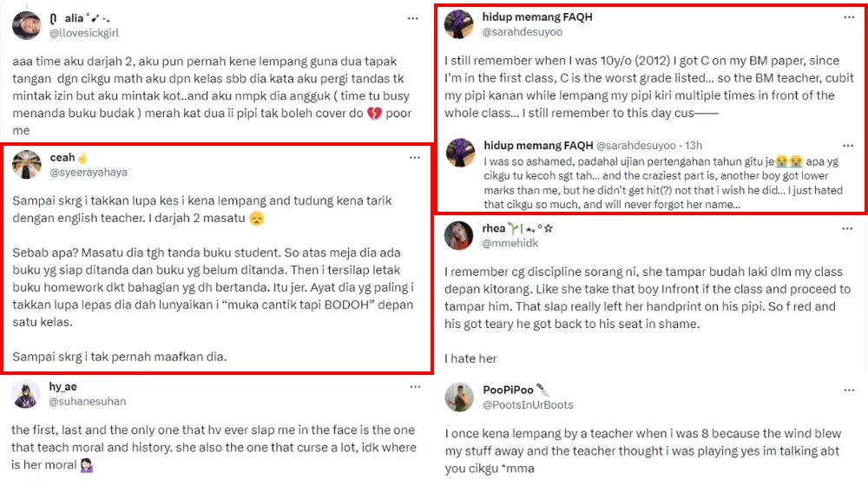Open rhea's profile avatar

[x=458, y=236]
